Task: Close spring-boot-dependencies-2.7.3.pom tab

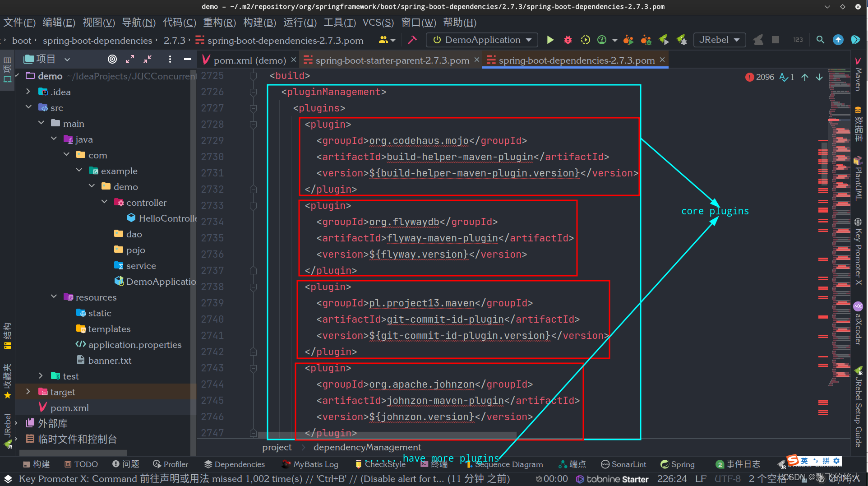Action: click(x=662, y=60)
